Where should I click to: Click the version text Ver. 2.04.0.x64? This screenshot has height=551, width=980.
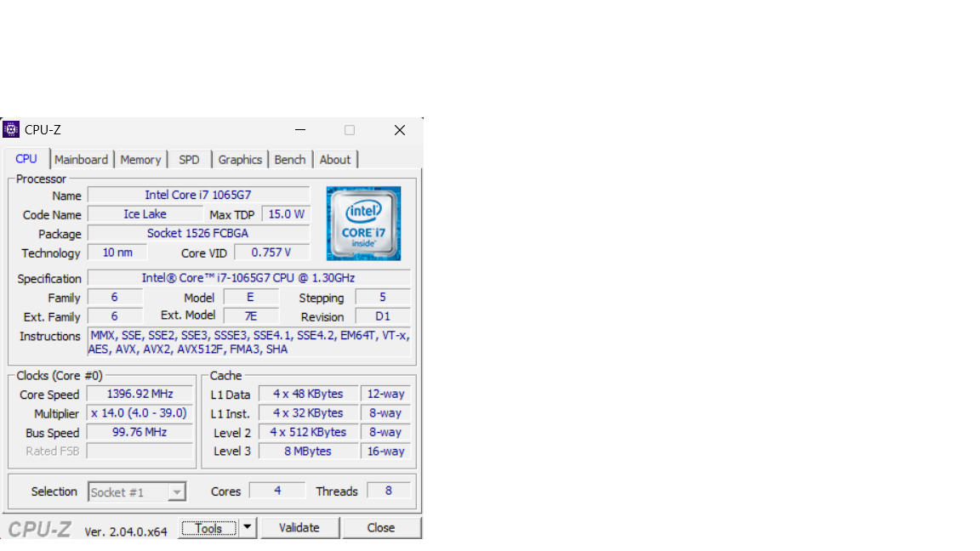pos(126,531)
